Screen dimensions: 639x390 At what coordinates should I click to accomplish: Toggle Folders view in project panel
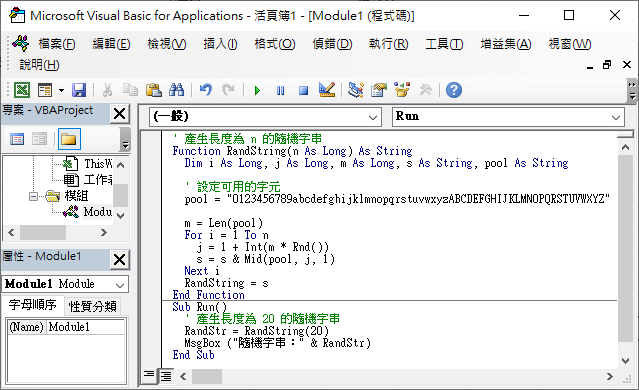point(69,139)
